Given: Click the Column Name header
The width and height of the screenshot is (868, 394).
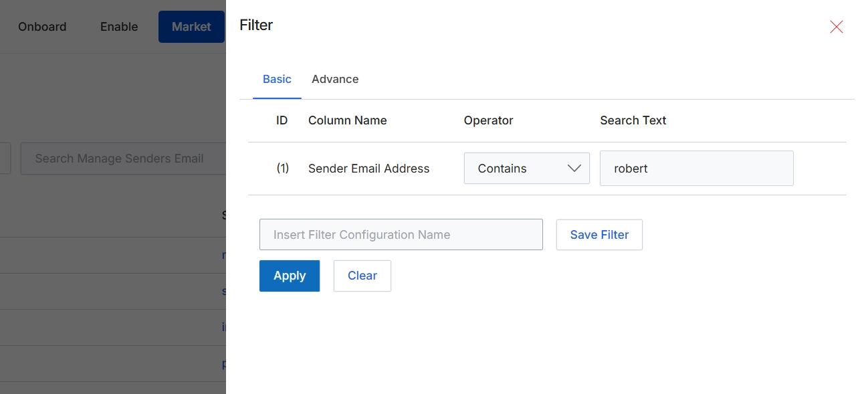Looking at the screenshot, I should [348, 120].
